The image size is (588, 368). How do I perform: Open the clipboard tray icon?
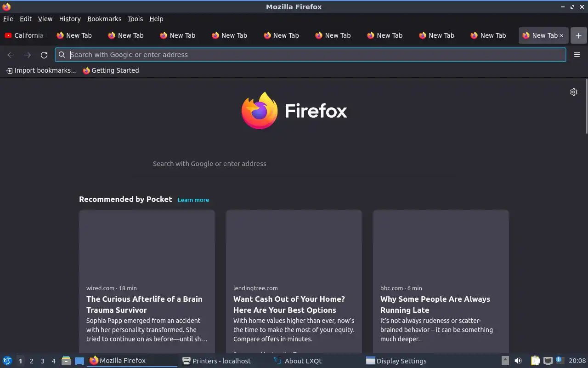(x=535, y=361)
